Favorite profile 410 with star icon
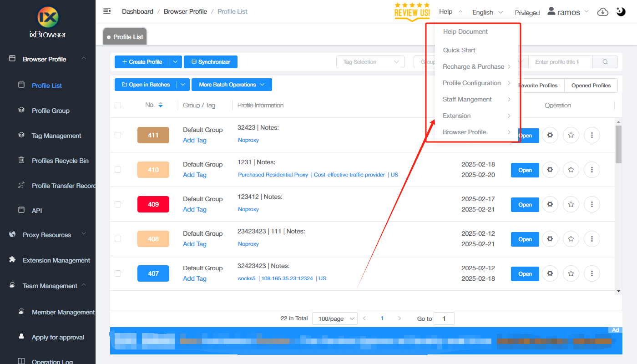Viewport: 637px width, 364px height. tap(571, 170)
